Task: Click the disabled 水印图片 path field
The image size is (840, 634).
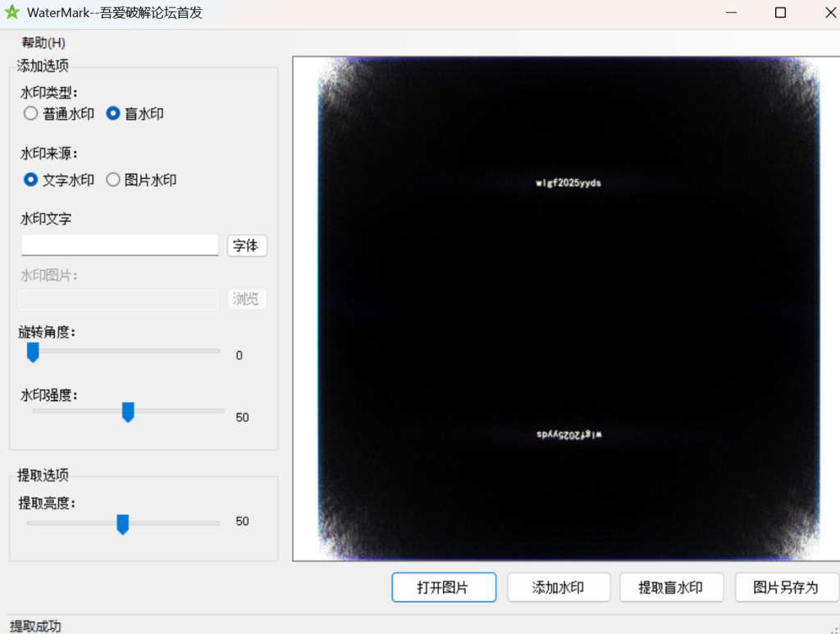Action: [119, 300]
